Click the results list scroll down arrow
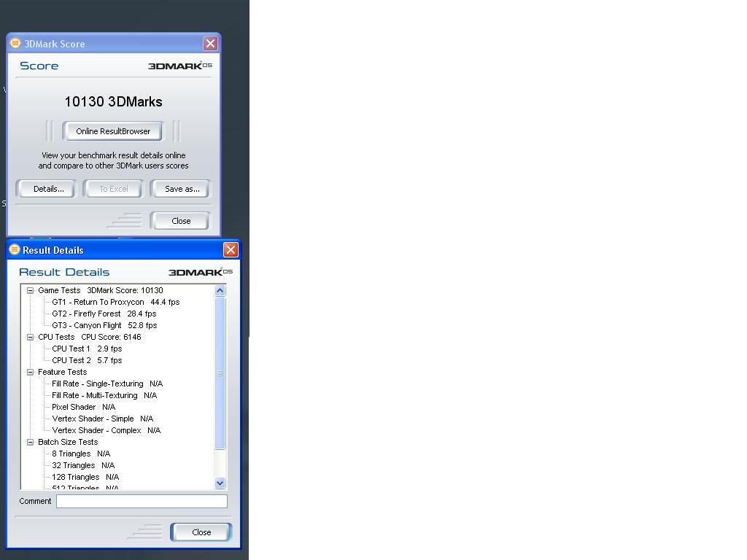 (220, 483)
